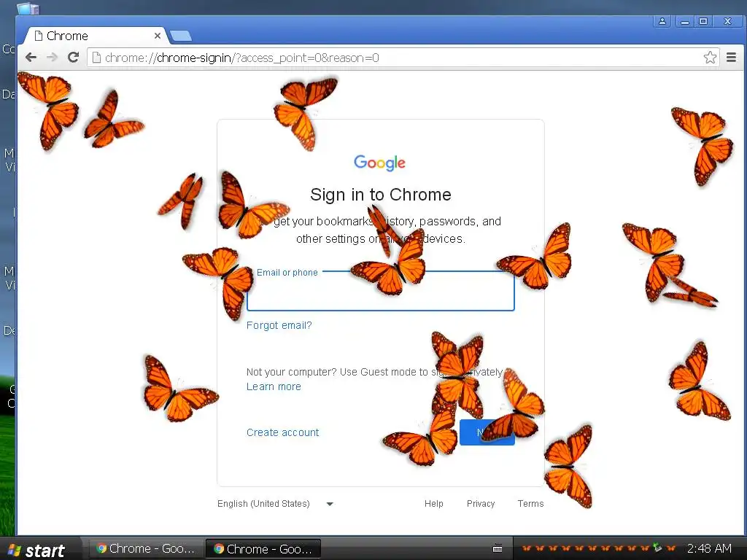Click the on-screen keyboard icon in taskbar
Image resolution: width=747 pixels, height=560 pixels.
(498, 548)
